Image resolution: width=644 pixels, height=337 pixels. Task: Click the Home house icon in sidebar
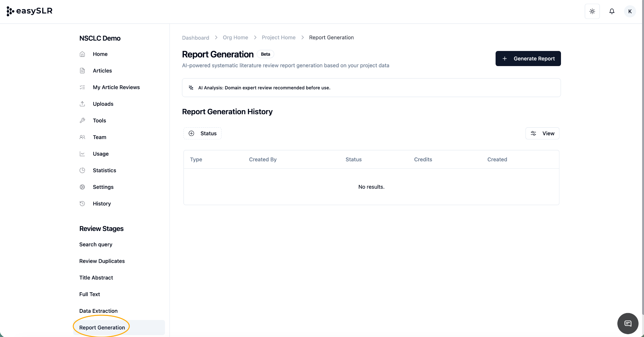(x=82, y=54)
